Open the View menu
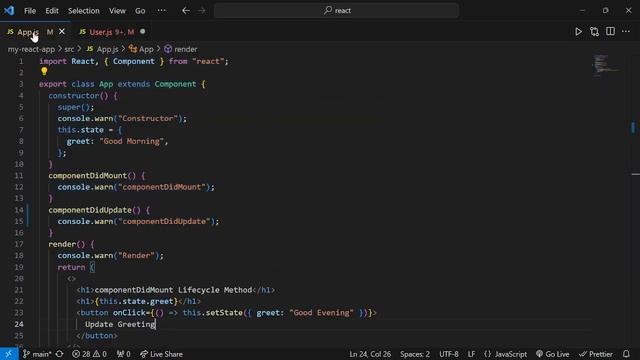 [117, 11]
